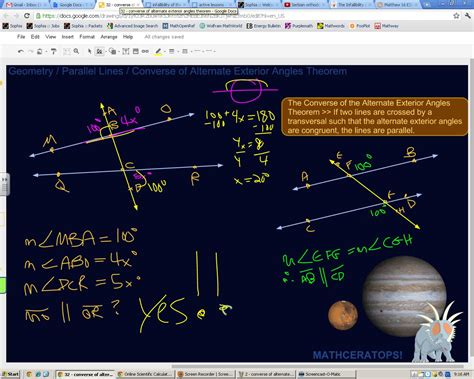This screenshot has height=379, width=474.
Task: Open Chrome wrench settings menu
Action: (x=468, y=16)
